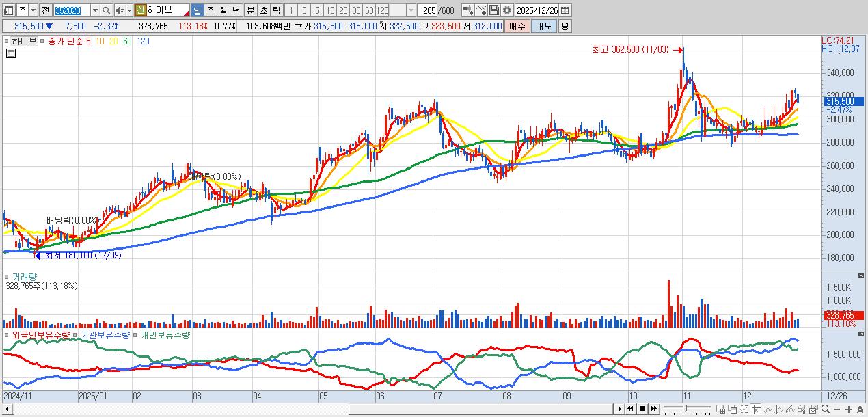Click the dashed-box chart icon

[x=744, y=409]
